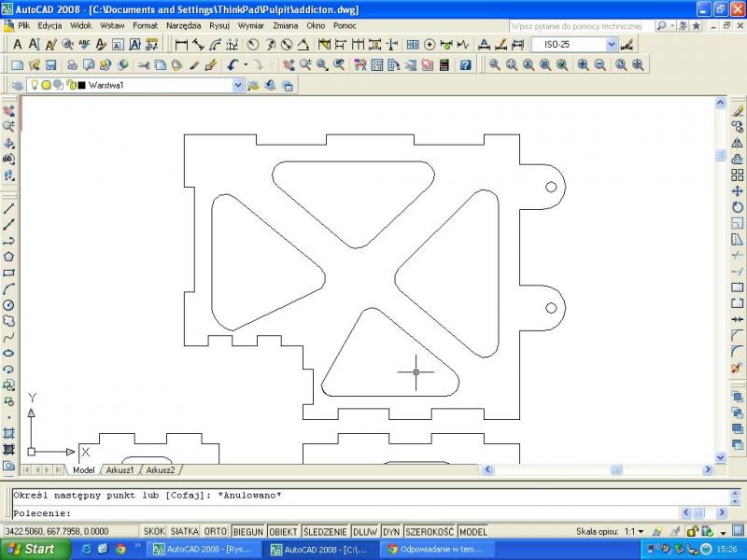Switch to the Arkusz1 layout tab
This screenshot has height=560, width=747.
tap(120, 470)
